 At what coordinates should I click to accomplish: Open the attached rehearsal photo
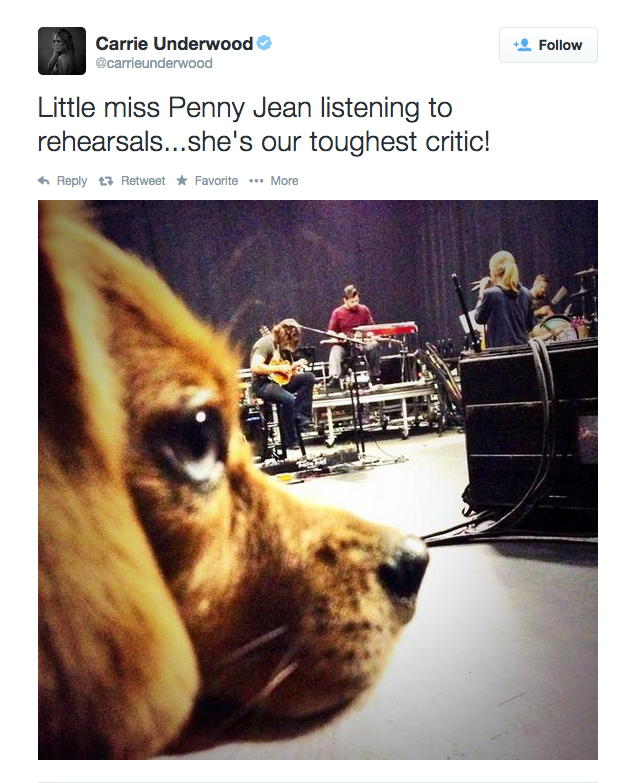[x=318, y=480]
